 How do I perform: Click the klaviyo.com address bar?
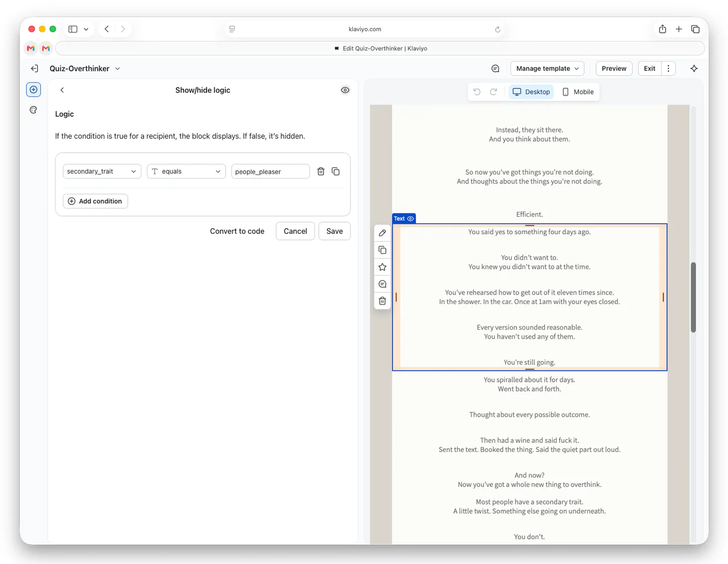pyautogui.click(x=364, y=29)
